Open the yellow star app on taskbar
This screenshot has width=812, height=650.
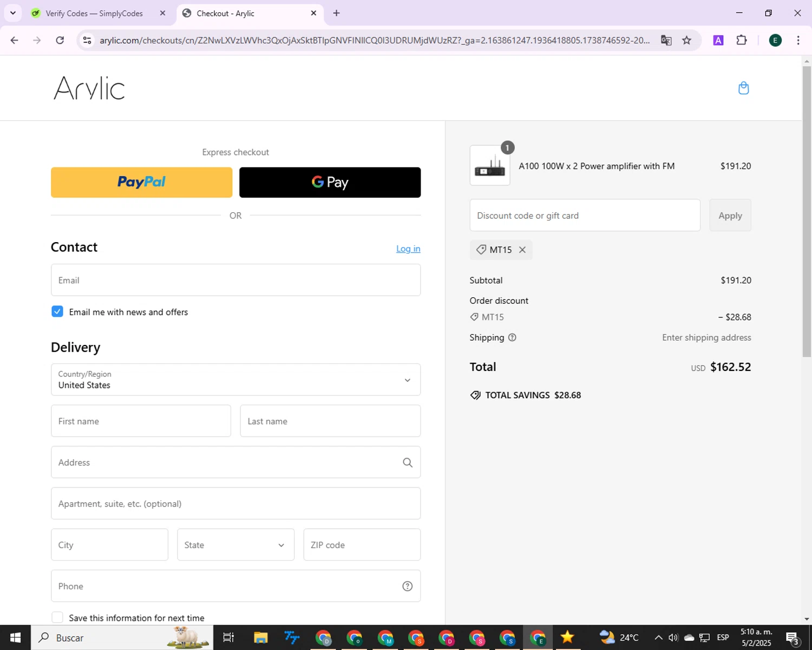[567, 638]
